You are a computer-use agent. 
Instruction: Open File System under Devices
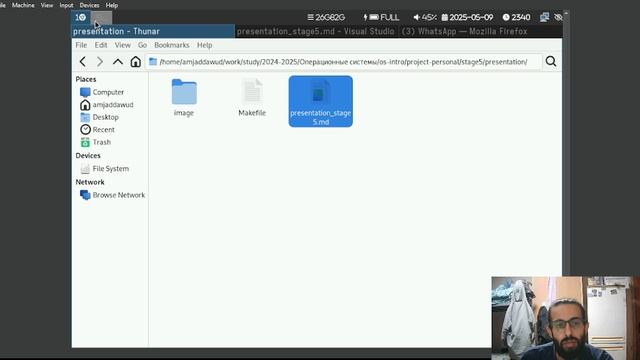(x=104, y=169)
